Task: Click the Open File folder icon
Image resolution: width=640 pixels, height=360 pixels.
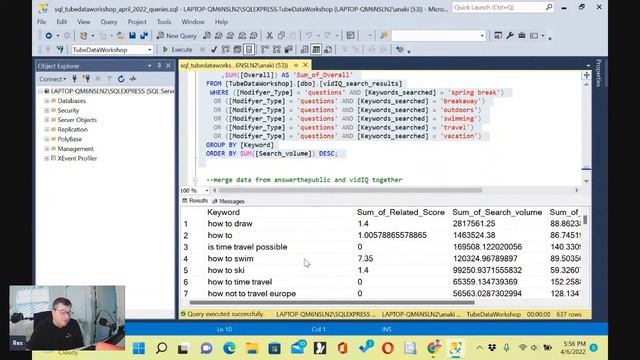Action: click(120, 36)
